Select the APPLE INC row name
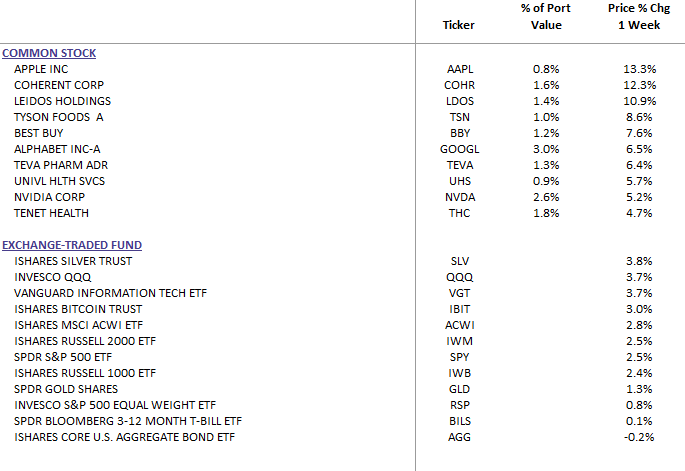Screen dimensions: 685x471 coord(41,69)
